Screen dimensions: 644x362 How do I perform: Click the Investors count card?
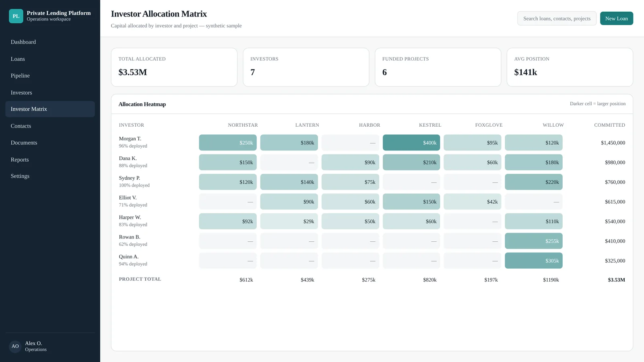coord(306,67)
